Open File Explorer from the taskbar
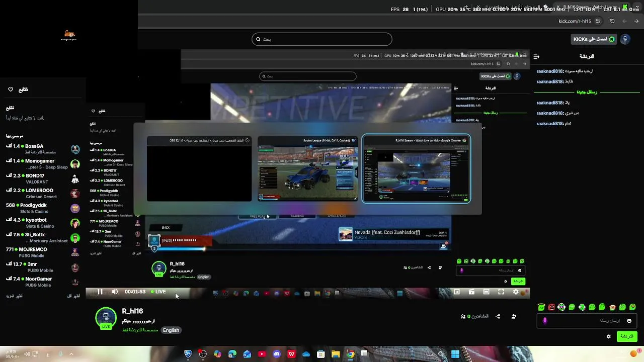Image resolution: width=644 pixels, height=362 pixels. (x=336, y=354)
